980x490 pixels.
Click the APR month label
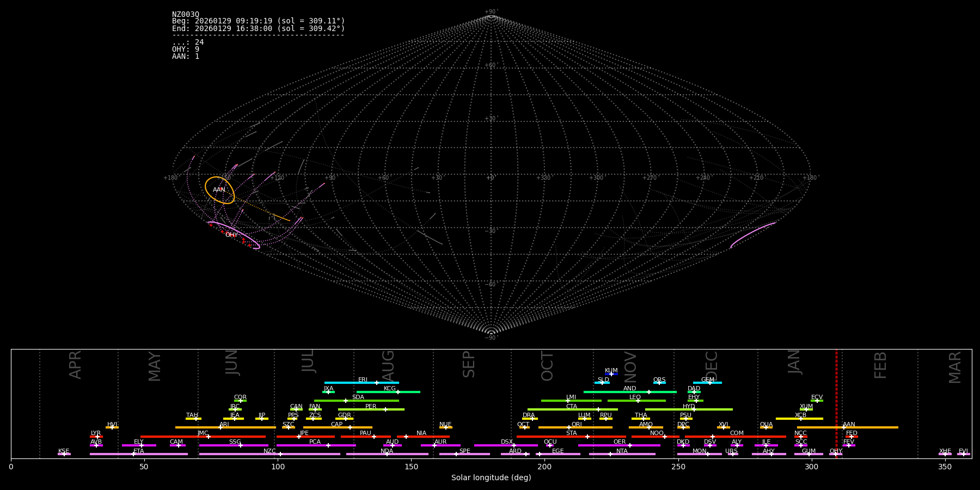click(x=76, y=365)
